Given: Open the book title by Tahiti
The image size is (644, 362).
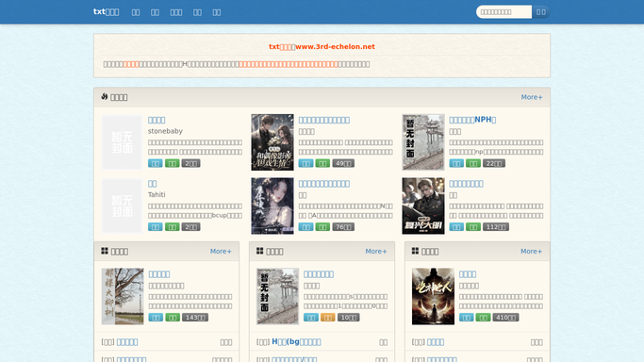Looking at the screenshot, I should pyautogui.click(x=153, y=184).
